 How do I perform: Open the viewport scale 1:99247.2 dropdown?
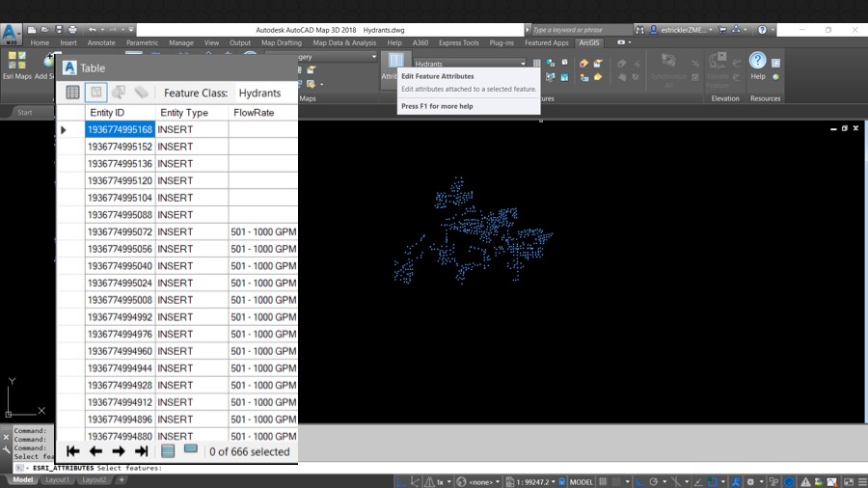pyautogui.click(x=553, y=482)
